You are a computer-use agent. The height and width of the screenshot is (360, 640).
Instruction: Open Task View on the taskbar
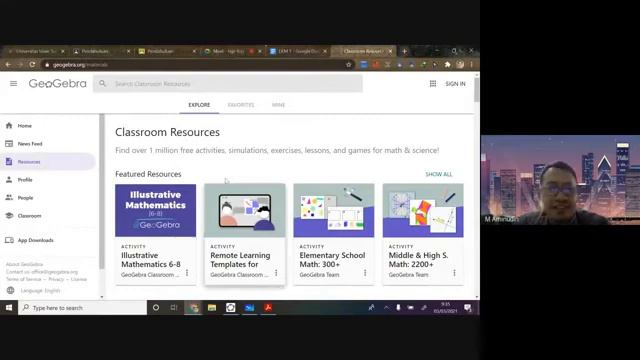point(174,308)
